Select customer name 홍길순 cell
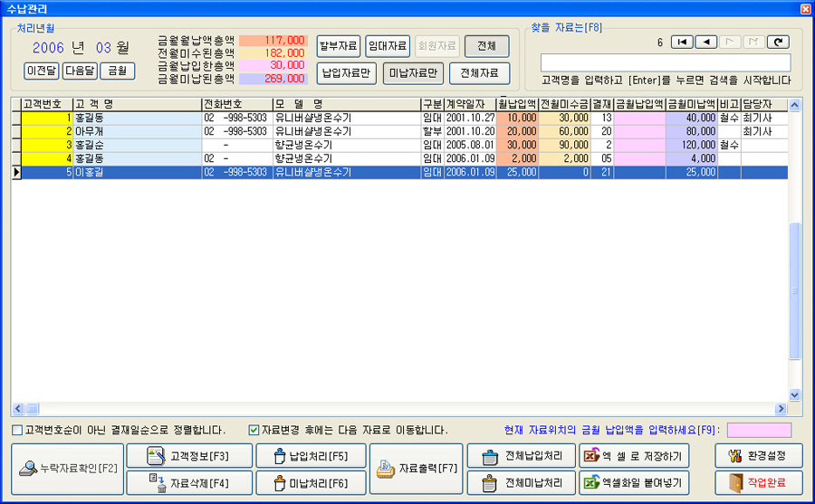This screenshot has width=815, height=504. [138, 145]
